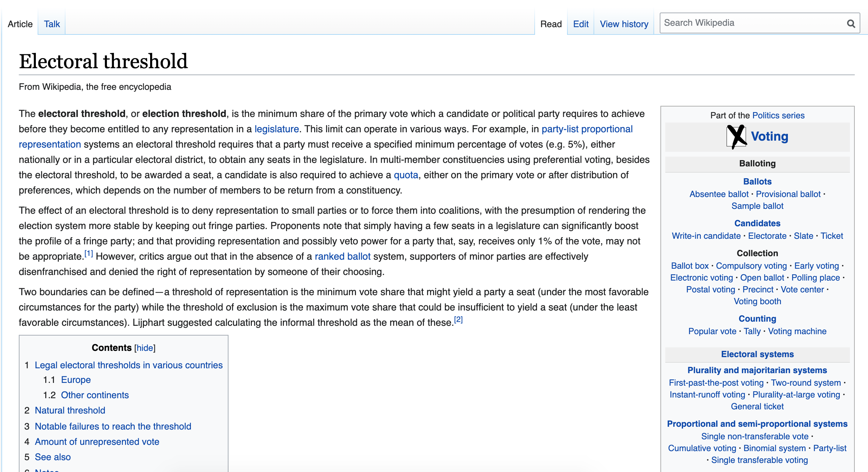This screenshot has height=472, width=868.
Task: Jump to See also section
Action: 53,457
